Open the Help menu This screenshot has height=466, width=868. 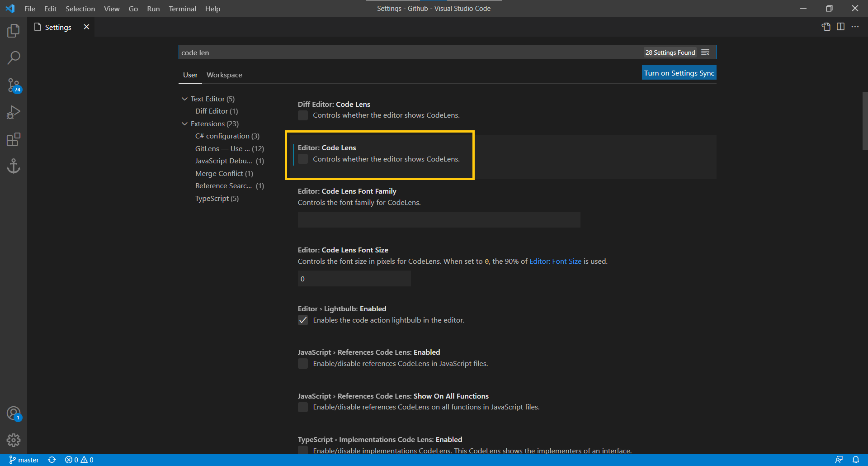(212, 9)
